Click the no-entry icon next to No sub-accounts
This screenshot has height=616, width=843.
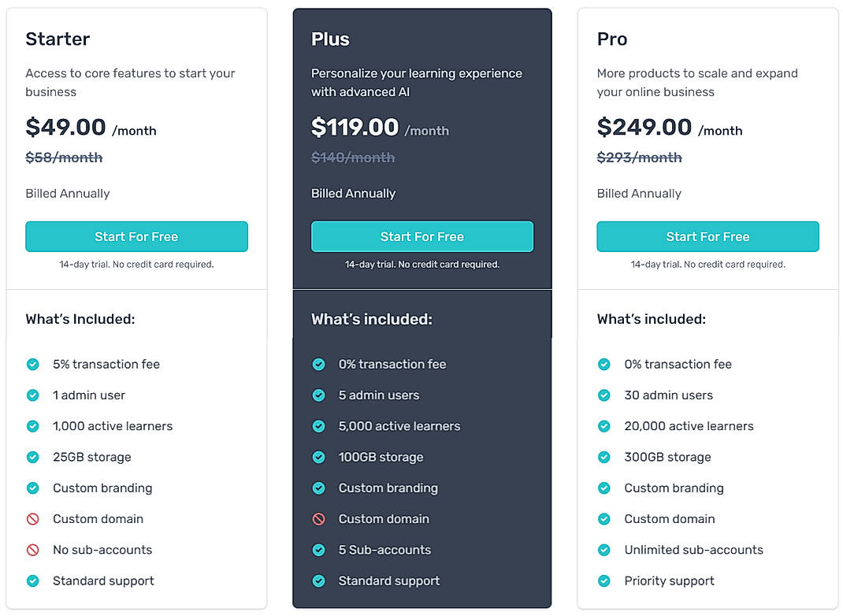coord(32,550)
